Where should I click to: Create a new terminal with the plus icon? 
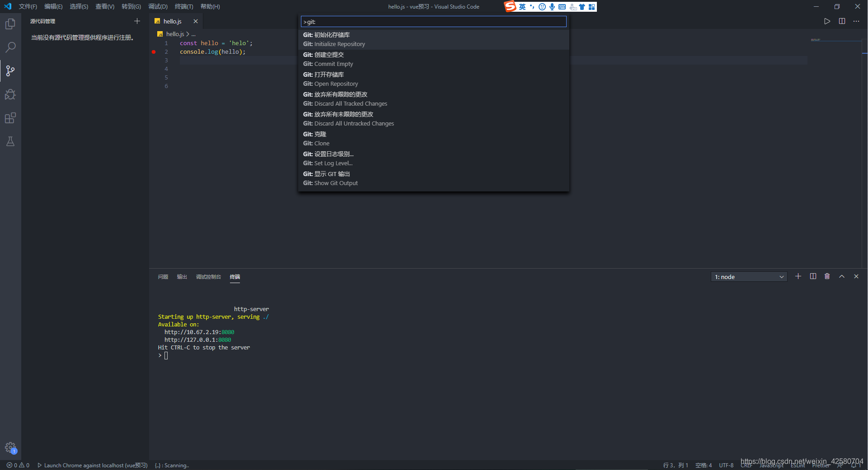click(798, 276)
